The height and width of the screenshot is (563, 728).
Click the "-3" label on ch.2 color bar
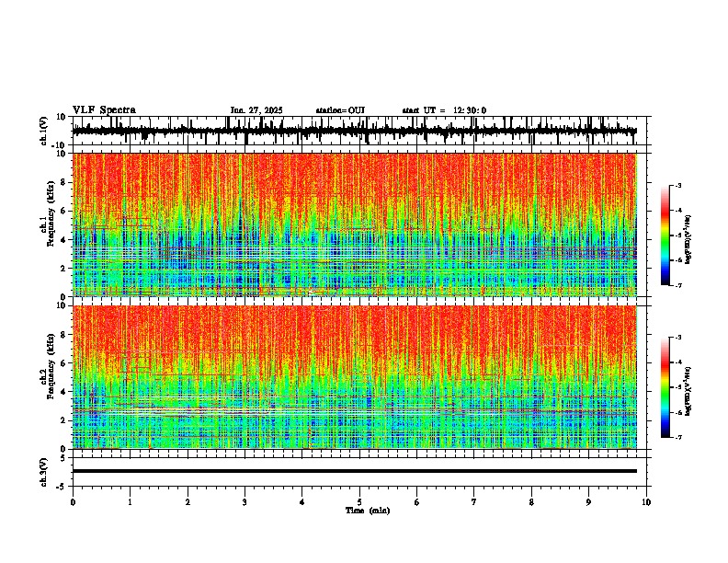tap(678, 338)
